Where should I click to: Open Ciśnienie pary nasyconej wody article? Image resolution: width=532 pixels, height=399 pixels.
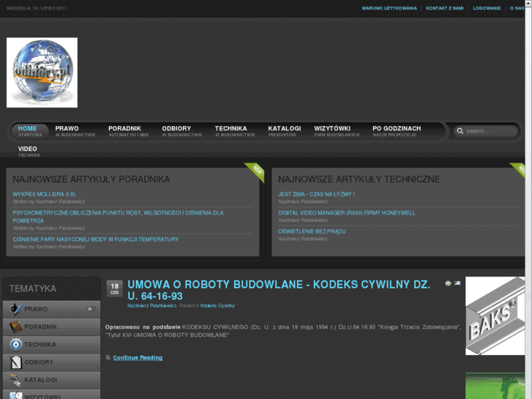pyautogui.click(x=96, y=239)
